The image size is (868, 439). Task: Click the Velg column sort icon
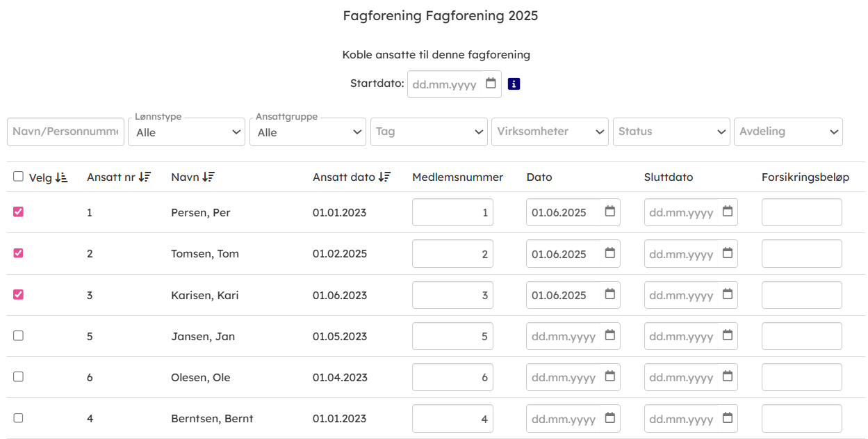click(61, 177)
